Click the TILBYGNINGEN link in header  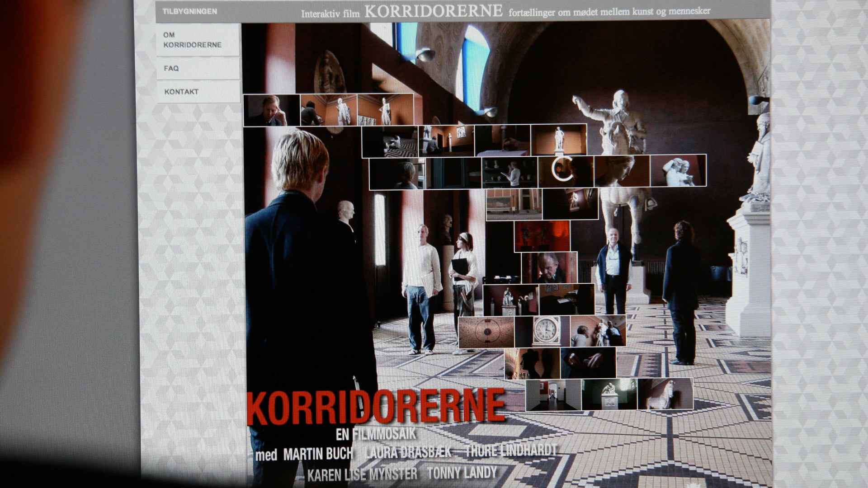[x=190, y=11]
